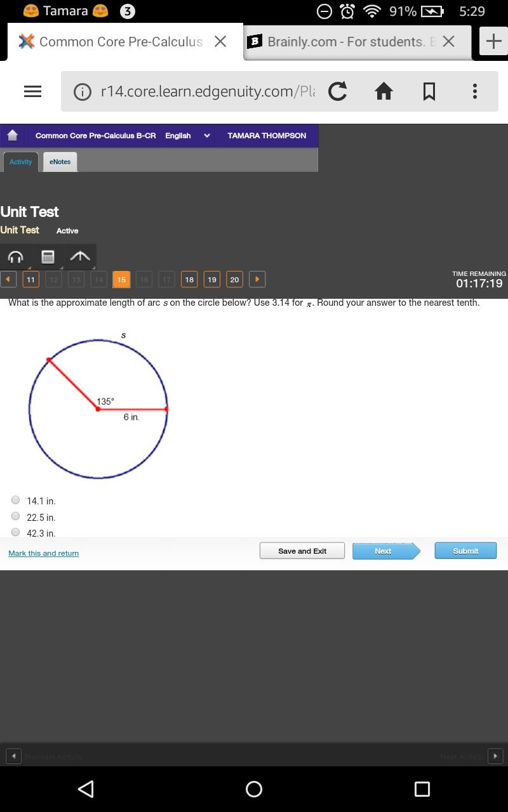Select the 14.1 in. answer option
This screenshot has height=812, width=508.
(16, 500)
